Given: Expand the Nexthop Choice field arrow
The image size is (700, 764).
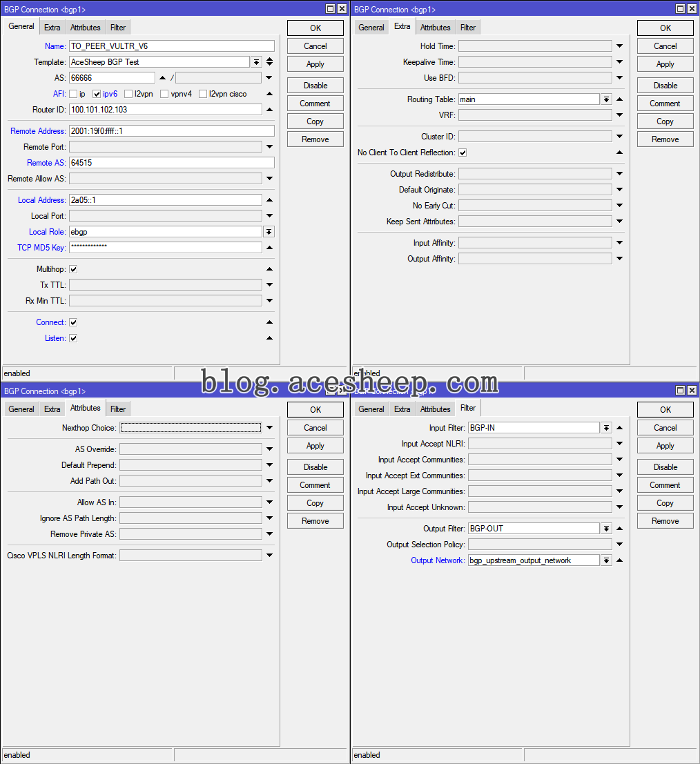Looking at the screenshot, I should (x=269, y=428).
